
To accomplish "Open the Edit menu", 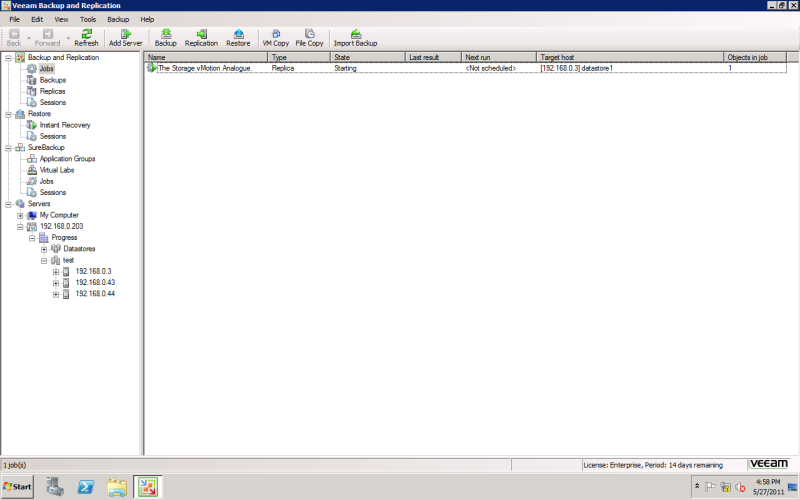I will click(37, 19).
